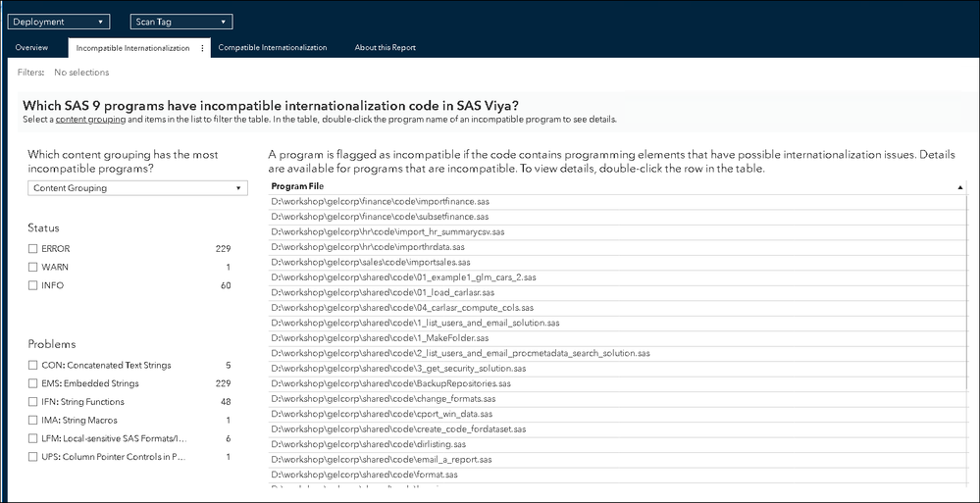Screen dimensions: 980x503
Task: Click the Program File column header
Action: click(x=298, y=186)
